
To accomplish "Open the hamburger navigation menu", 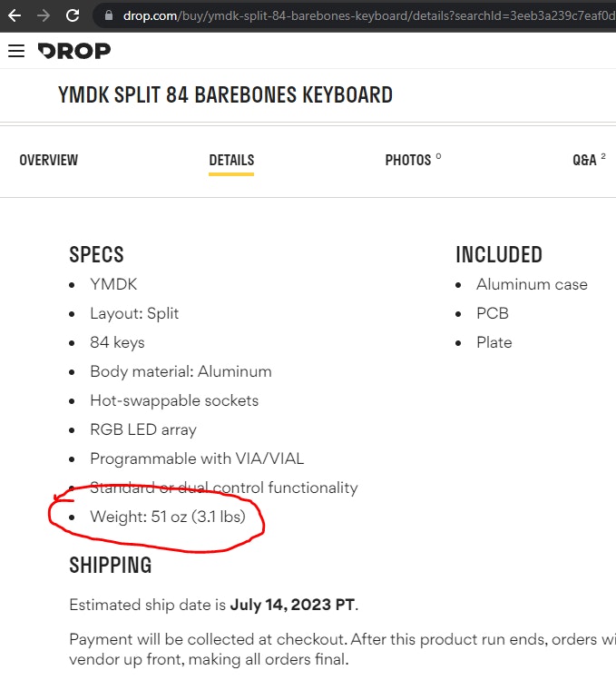I will point(15,51).
